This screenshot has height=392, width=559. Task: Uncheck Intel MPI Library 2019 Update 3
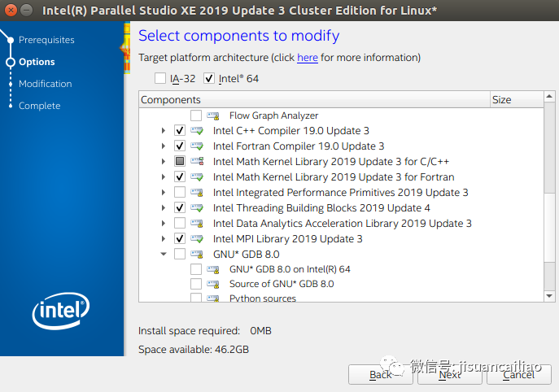point(180,239)
